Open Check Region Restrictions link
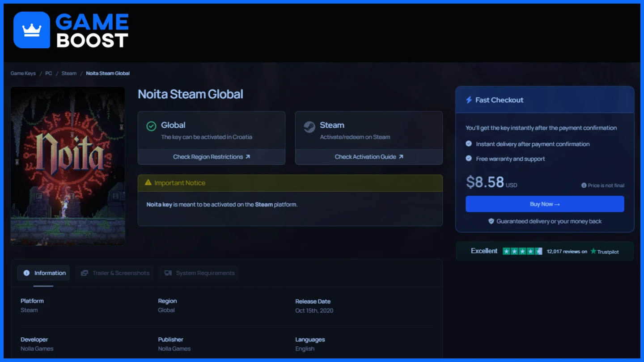 pyautogui.click(x=212, y=157)
